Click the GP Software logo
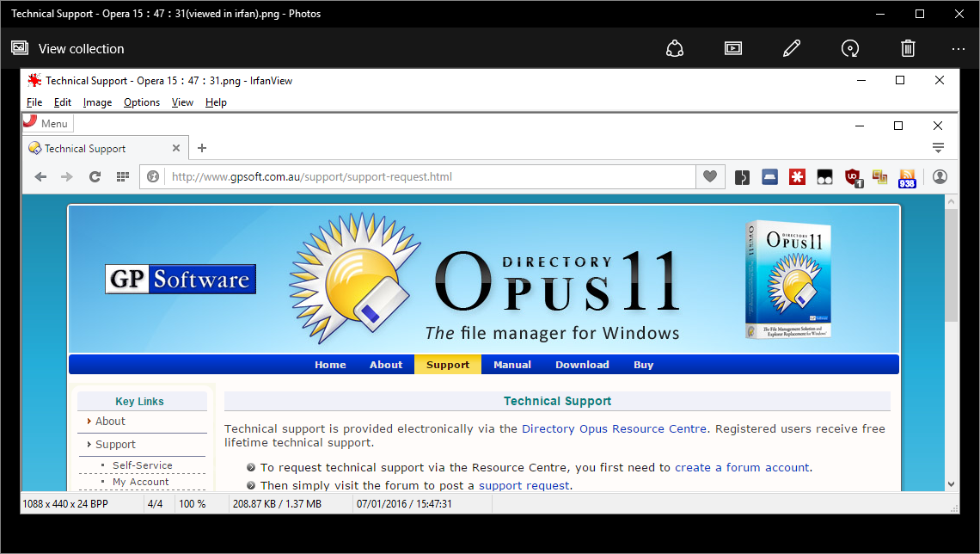Image resolution: width=980 pixels, height=554 pixels. [181, 279]
